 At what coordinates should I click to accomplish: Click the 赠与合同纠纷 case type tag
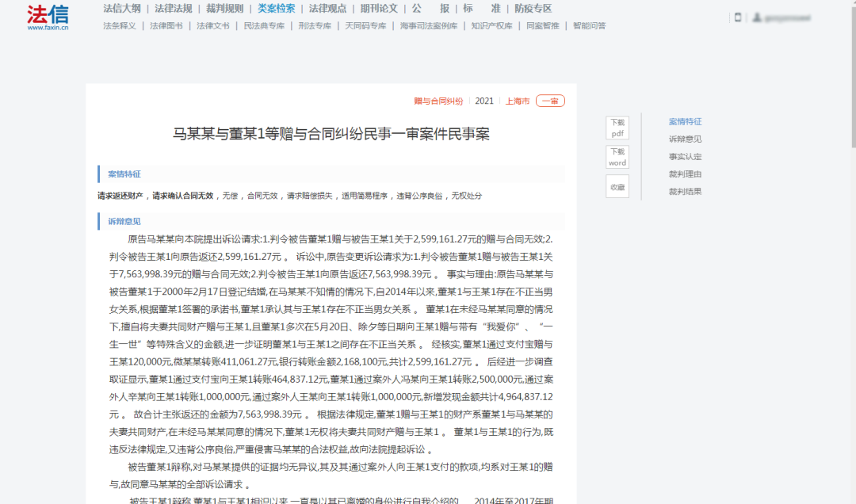pos(438,101)
